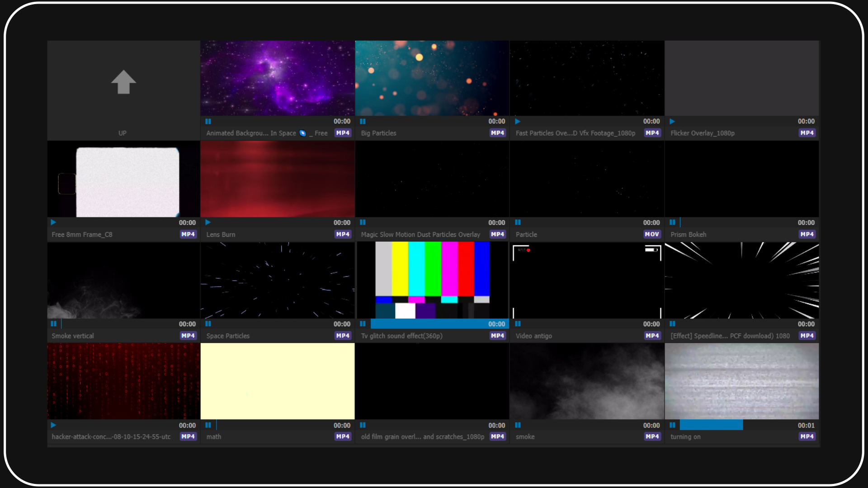
Task: Play the Fast Particles Vfx Footage clip
Action: pos(518,121)
